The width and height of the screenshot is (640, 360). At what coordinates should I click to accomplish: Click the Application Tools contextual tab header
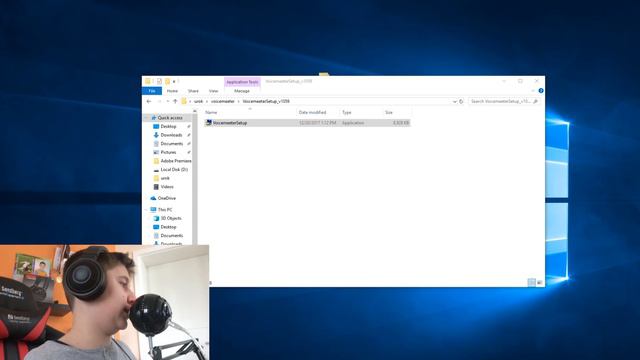coord(242,82)
